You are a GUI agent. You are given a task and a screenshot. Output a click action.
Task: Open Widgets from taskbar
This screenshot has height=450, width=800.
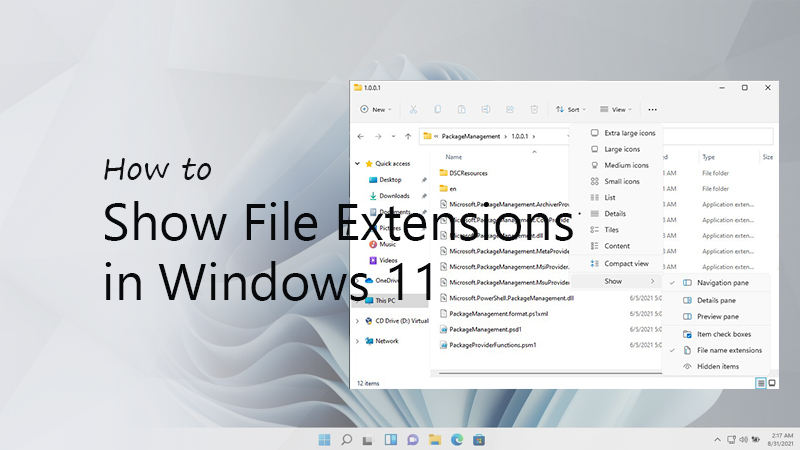(x=391, y=439)
